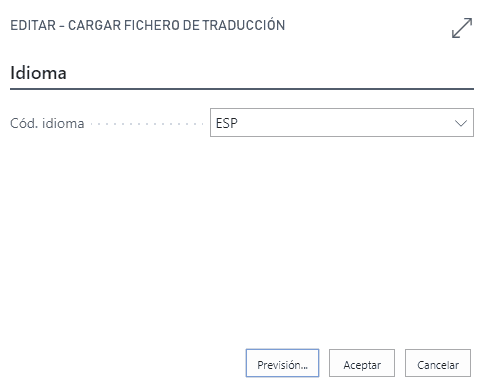Click the blank area beneath the language field
Screen dimensions: 488x387
[242, 240]
